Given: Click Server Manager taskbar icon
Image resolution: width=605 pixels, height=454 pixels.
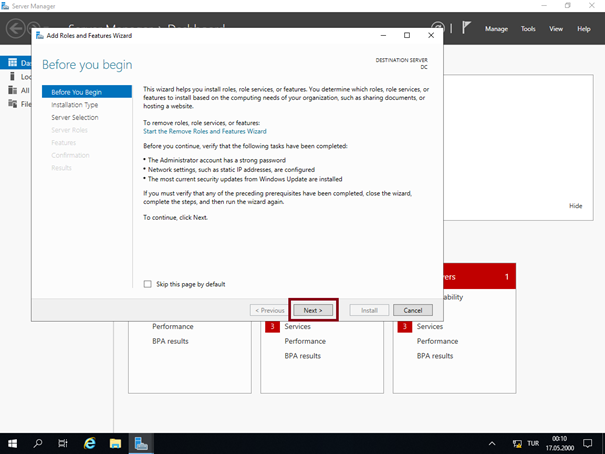Looking at the screenshot, I should click(141, 444).
